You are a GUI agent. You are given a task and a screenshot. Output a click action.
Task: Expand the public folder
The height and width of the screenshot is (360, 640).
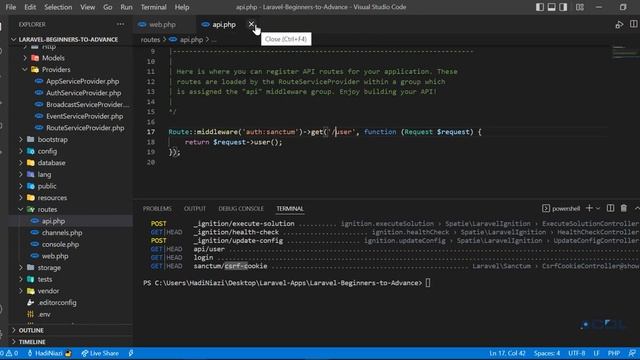[47, 186]
